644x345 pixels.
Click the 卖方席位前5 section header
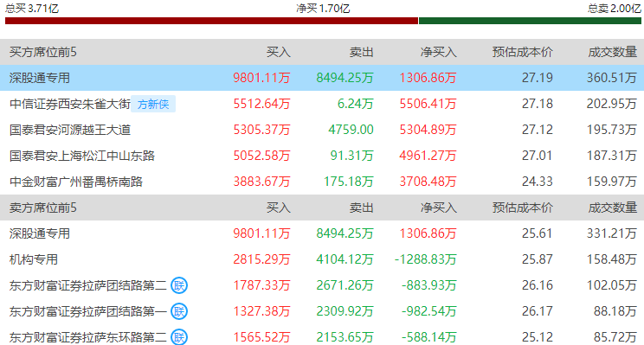click(43, 208)
